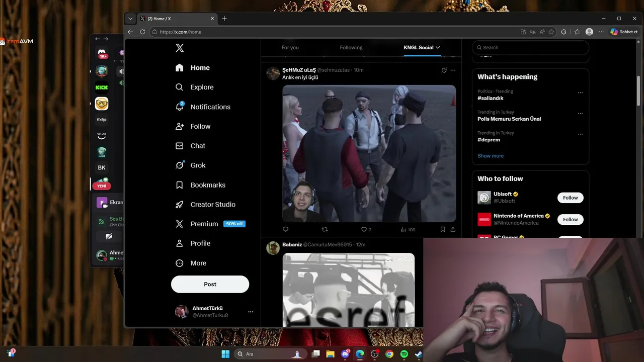
Task: Go to the Follow page
Action: pos(193,126)
